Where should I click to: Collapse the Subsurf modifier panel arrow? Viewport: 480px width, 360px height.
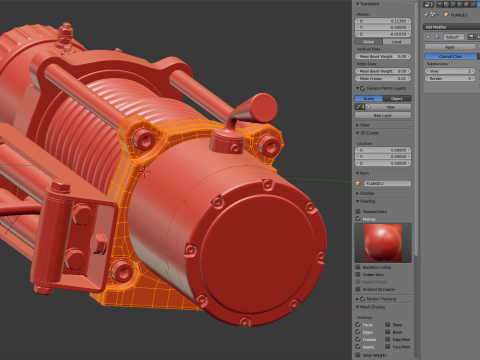tap(428, 37)
